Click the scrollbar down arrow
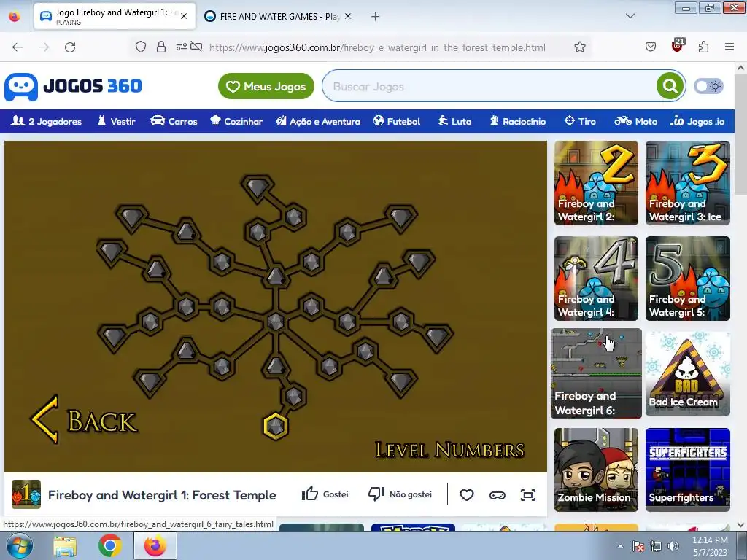Screen dimensions: 747x560 [741, 525]
